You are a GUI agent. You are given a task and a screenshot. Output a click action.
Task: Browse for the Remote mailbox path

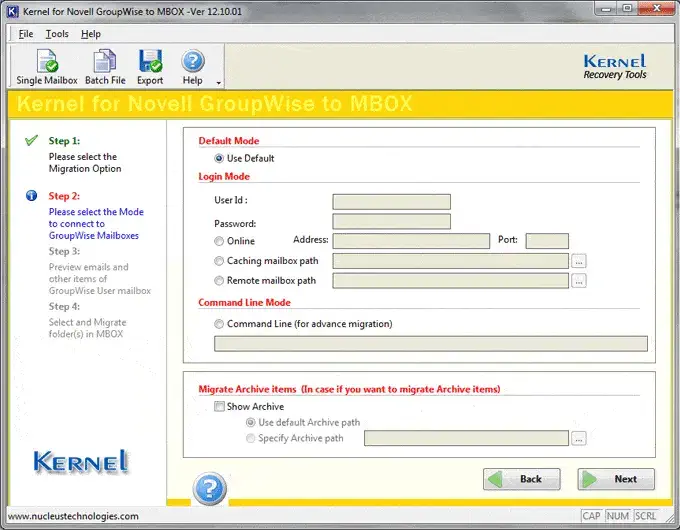click(579, 281)
